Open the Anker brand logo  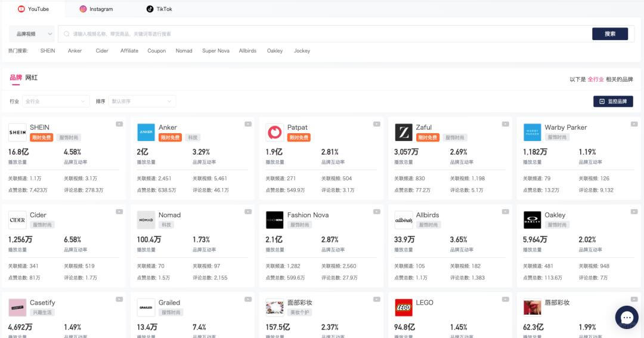(146, 133)
